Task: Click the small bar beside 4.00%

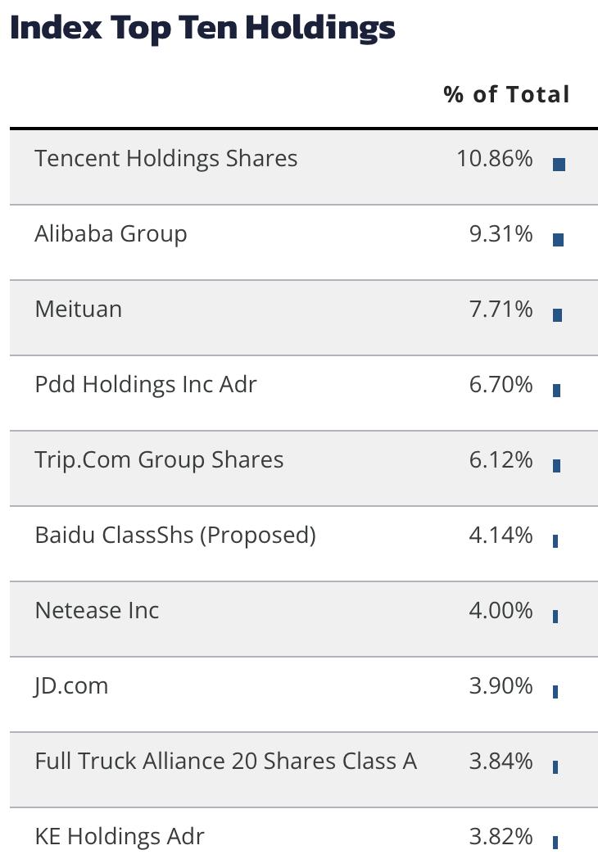Action: point(555,616)
